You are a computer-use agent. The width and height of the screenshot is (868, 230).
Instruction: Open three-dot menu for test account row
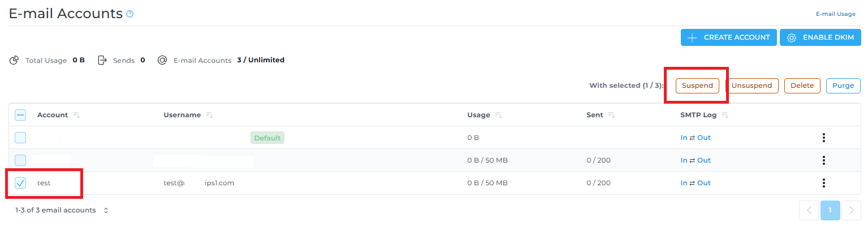coord(824,183)
